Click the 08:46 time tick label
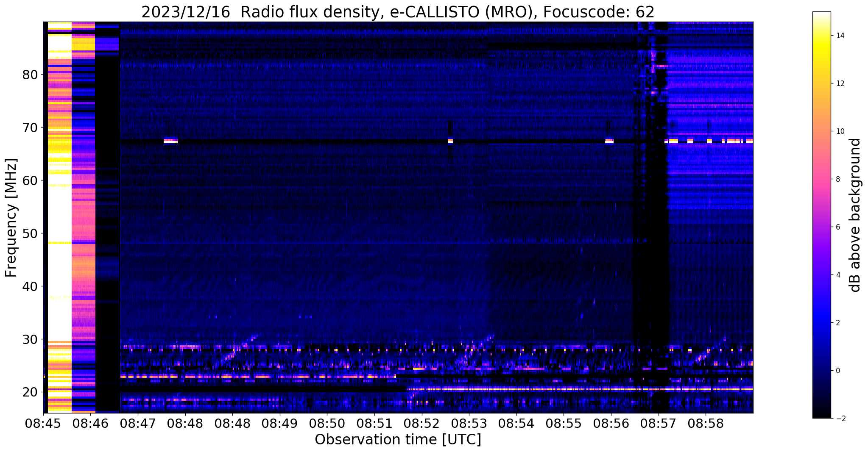This screenshot has width=868, height=452. (90, 423)
